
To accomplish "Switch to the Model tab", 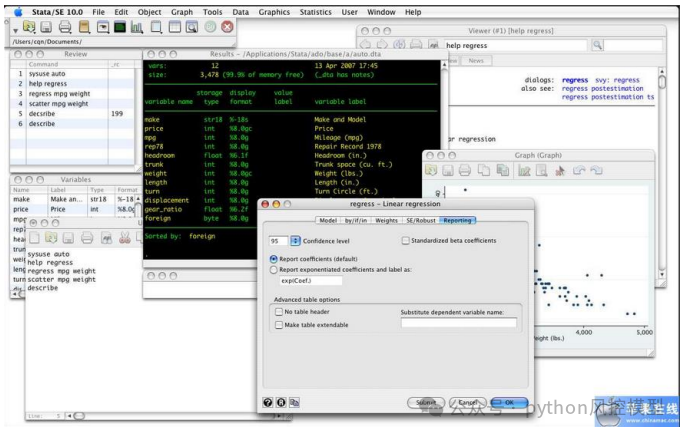I will (x=328, y=220).
